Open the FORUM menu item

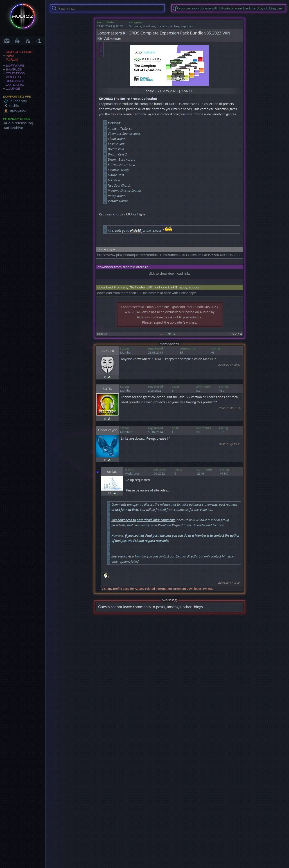(12, 60)
